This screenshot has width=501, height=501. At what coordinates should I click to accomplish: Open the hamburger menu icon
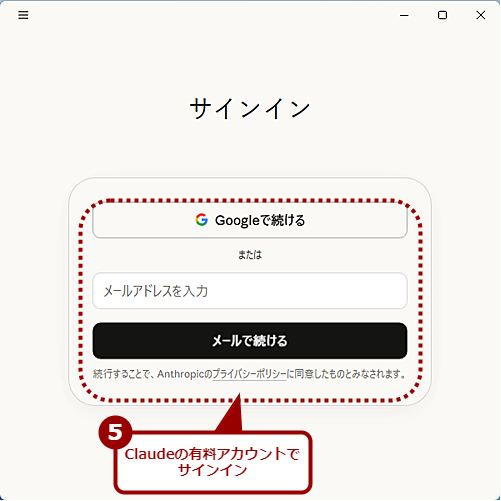pos(23,15)
